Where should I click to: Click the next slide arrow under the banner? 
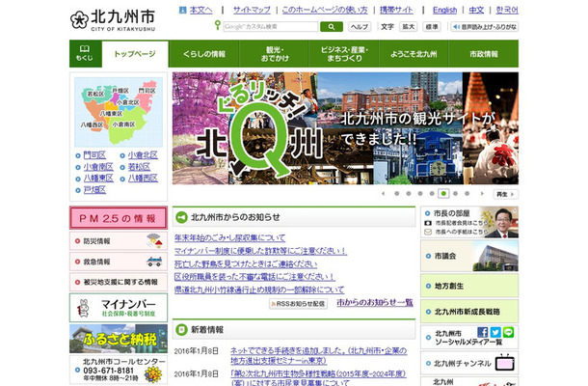pos(482,194)
